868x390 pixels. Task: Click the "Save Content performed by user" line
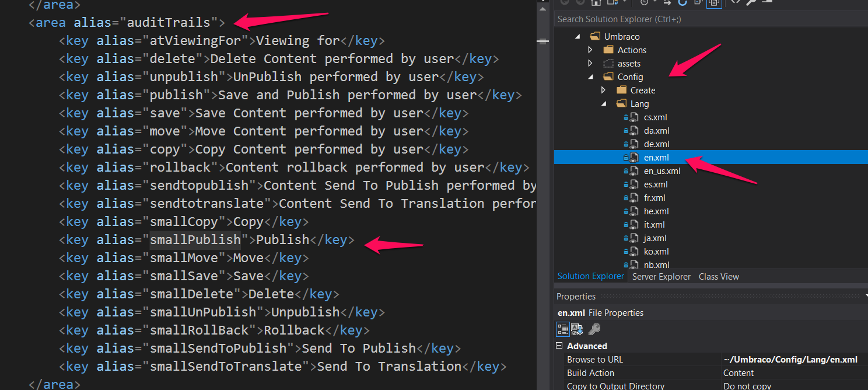[264, 113]
